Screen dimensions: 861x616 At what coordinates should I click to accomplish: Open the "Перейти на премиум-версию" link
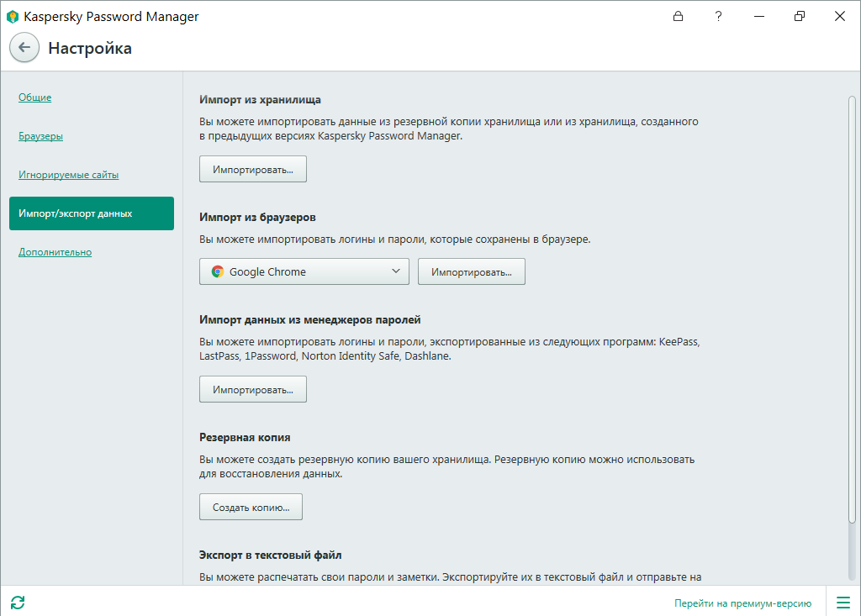click(x=743, y=603)
